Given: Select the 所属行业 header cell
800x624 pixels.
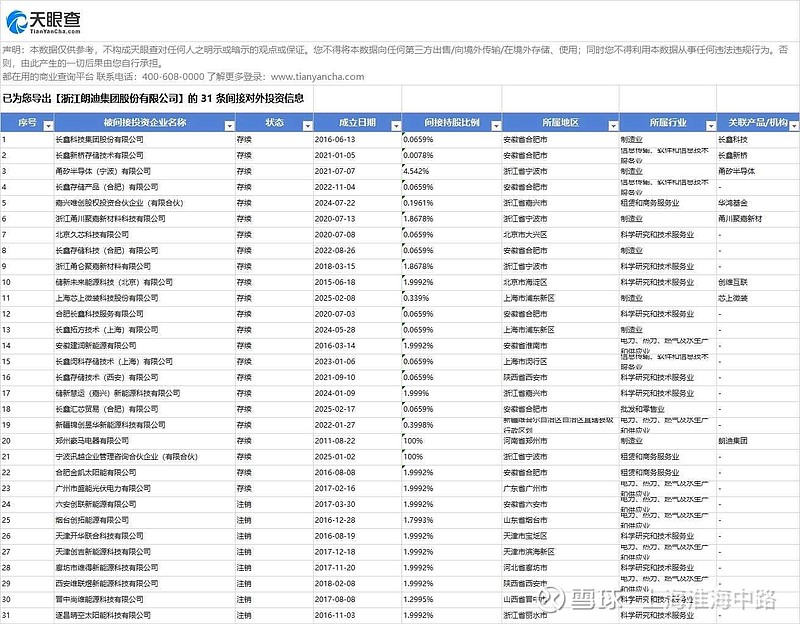Looking at the screenshot, I should 668,123.
